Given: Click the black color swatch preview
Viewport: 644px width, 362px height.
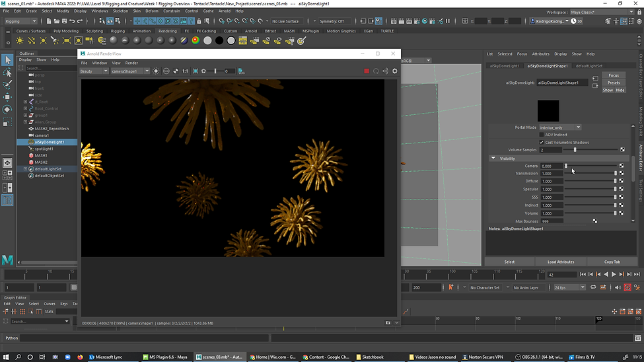Looking at the screenshot, I should [x=548, y=110].
